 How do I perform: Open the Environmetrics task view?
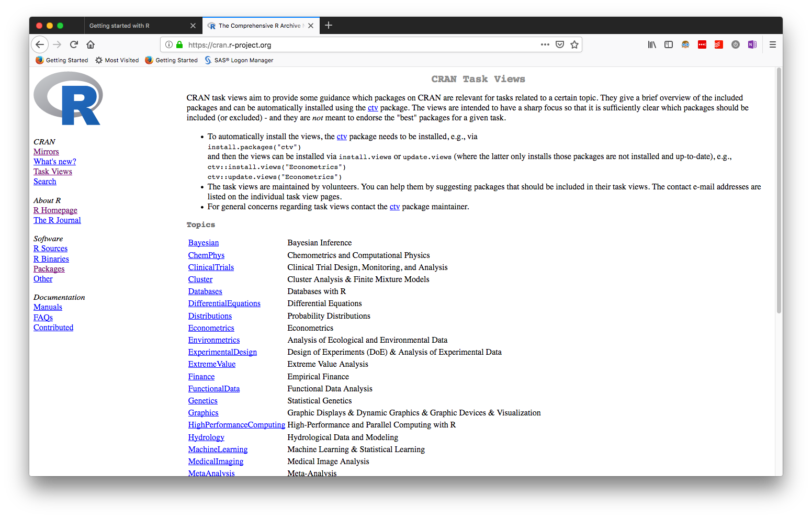click(214, 340)
